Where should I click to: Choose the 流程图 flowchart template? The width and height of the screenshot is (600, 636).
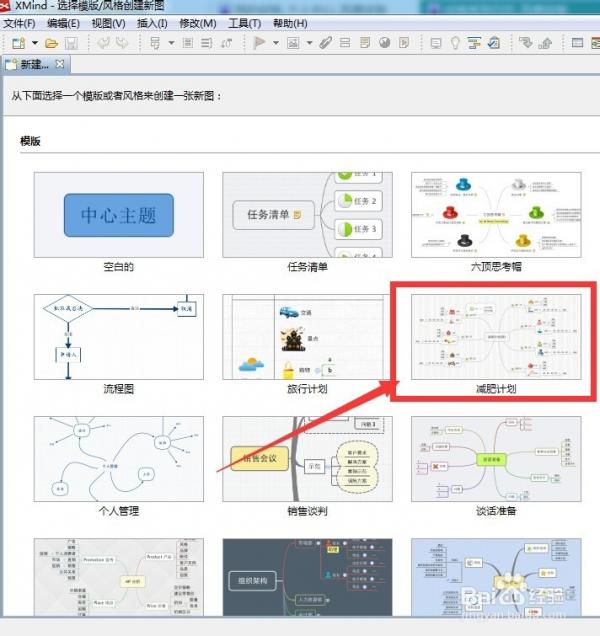pyautogui.click(x=119, y=337)
